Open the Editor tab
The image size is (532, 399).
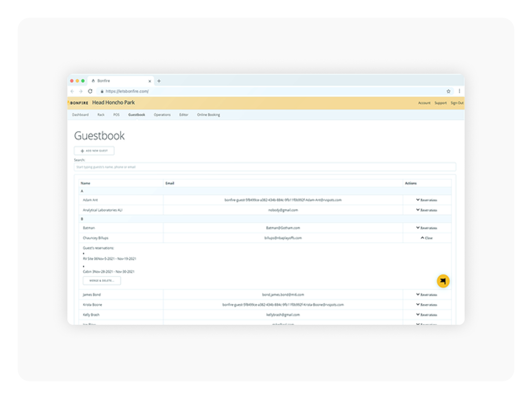pos(184,115)
